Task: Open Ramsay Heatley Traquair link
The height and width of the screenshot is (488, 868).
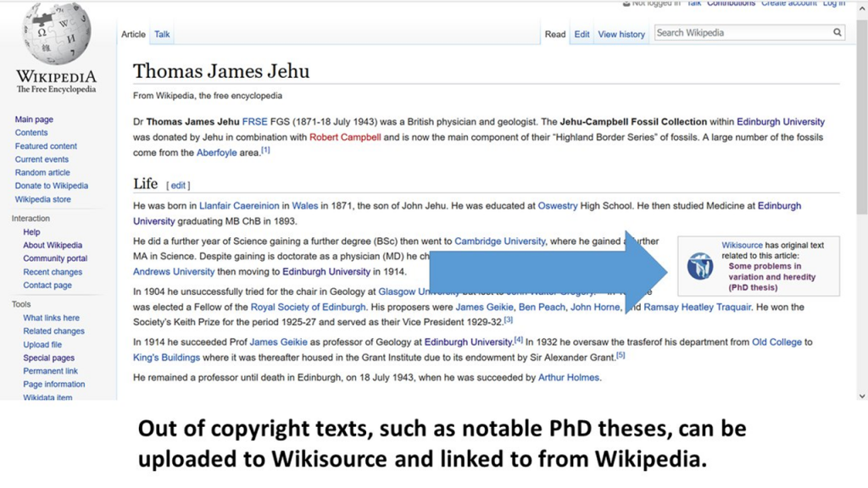Action: (x=697, y=307)
